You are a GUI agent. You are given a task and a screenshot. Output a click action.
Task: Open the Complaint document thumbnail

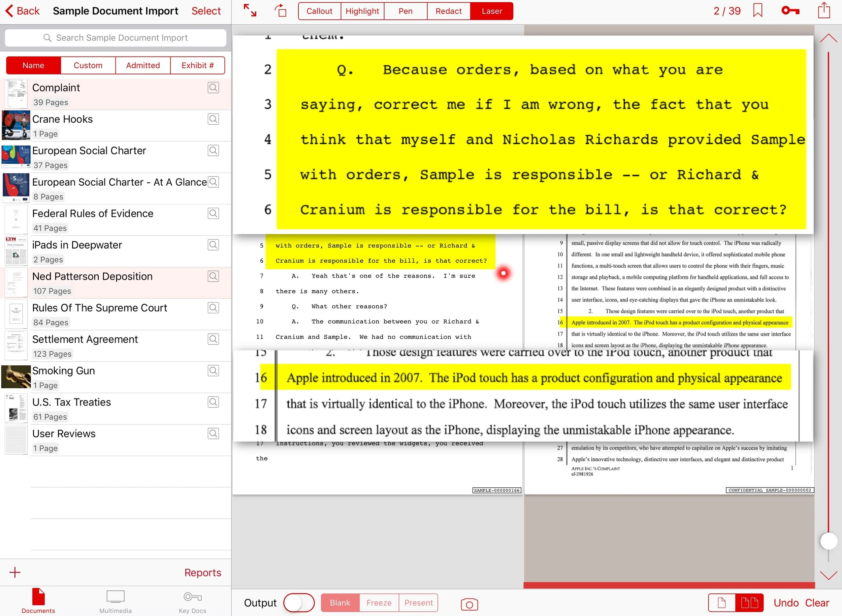pos(17,93)
